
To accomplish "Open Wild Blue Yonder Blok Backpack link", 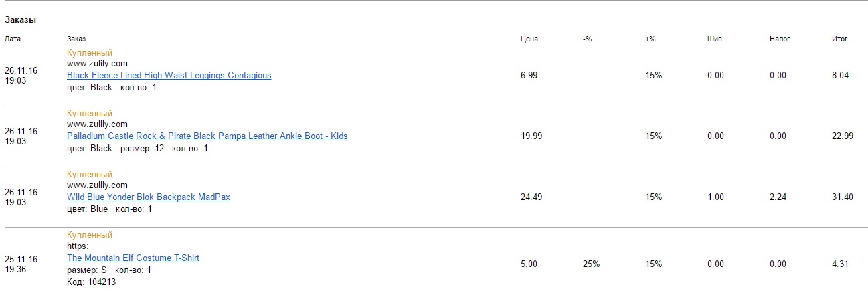I will [149, 197].
